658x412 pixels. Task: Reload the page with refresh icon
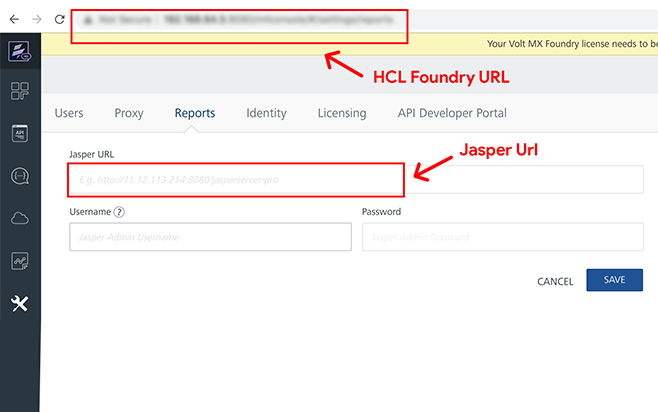click(x=60, y=19)
